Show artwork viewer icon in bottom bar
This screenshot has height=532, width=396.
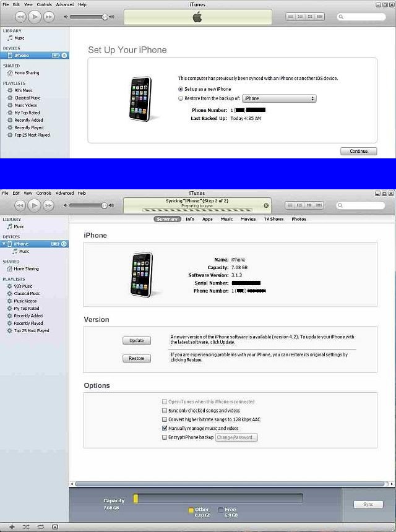[x=55, y=527]
